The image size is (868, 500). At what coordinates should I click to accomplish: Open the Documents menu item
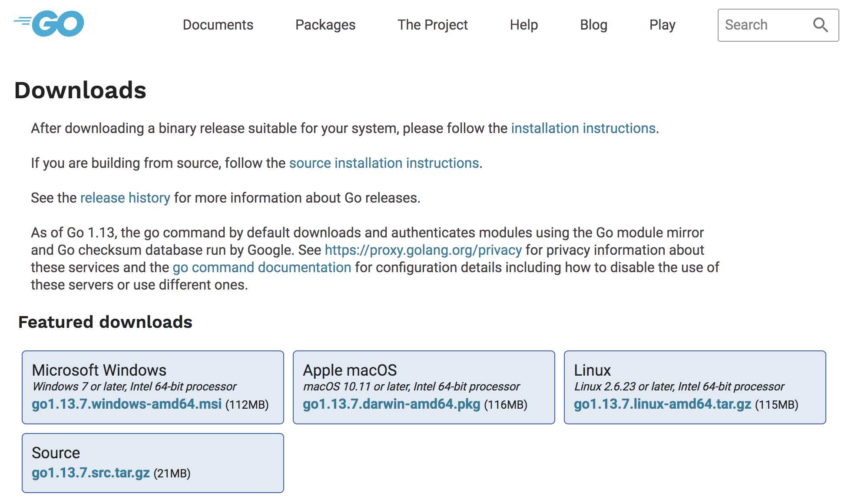pyautogui.click(x=218, y=25)
